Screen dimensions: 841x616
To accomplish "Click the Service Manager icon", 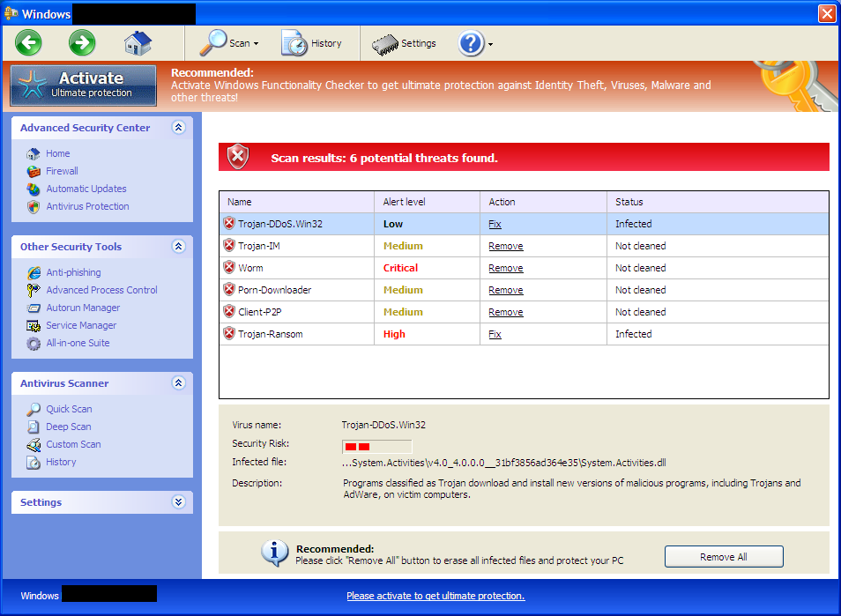I will [x=33, y=325].
